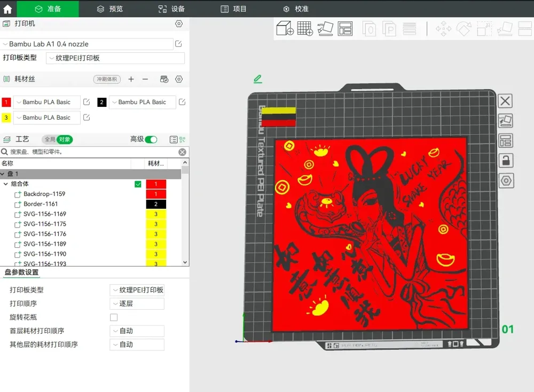Open filament settings gear icon

[179, 79]
